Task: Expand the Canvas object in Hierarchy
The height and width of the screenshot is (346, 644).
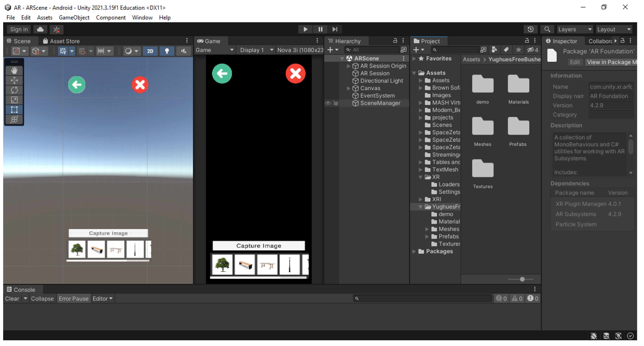Action: [348, 88]
